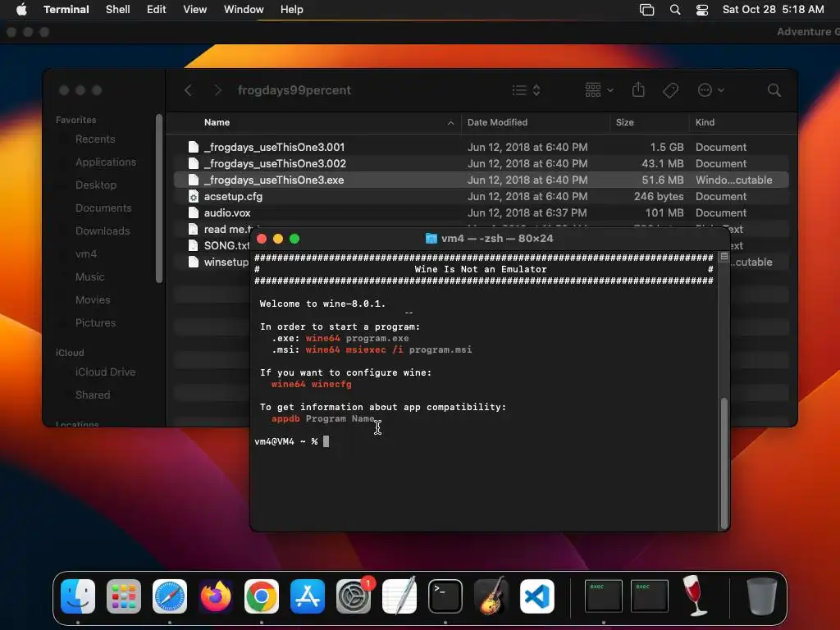Click frogdays99percent Finder window title

294,90
